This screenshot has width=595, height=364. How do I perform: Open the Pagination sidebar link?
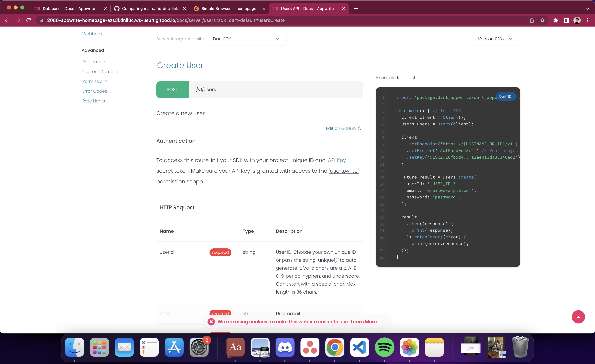[x=93, y=62]
